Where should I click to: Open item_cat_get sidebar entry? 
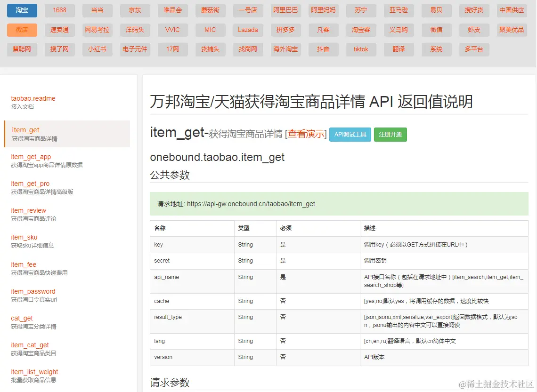click(x=33, y=349)
